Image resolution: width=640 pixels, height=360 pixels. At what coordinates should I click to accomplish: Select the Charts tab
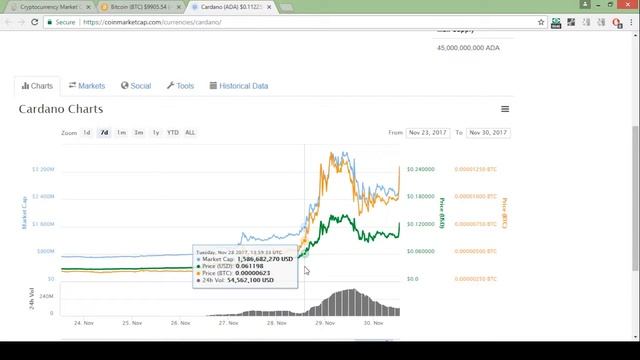pyautogui.click(x=37, y=86)
